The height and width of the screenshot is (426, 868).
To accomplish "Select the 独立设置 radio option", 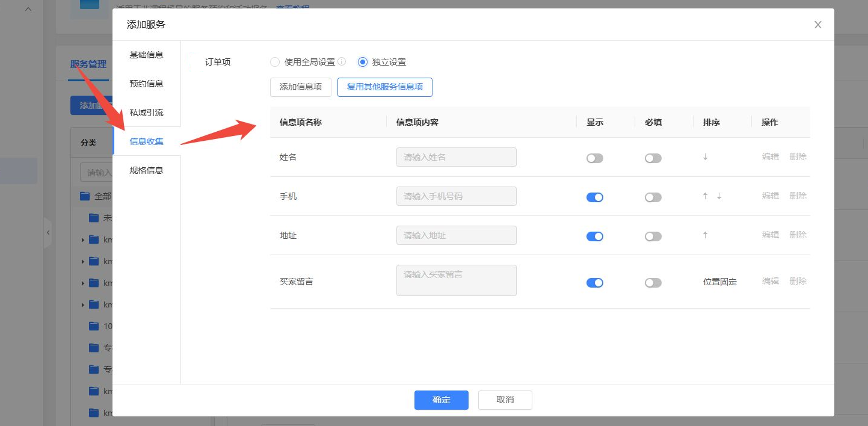I will point(363,62).
